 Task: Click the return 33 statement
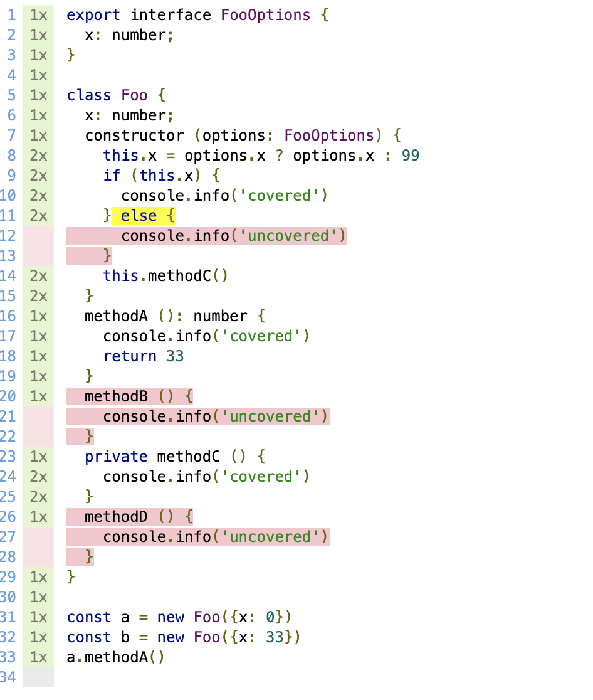[x=143, y=356]
